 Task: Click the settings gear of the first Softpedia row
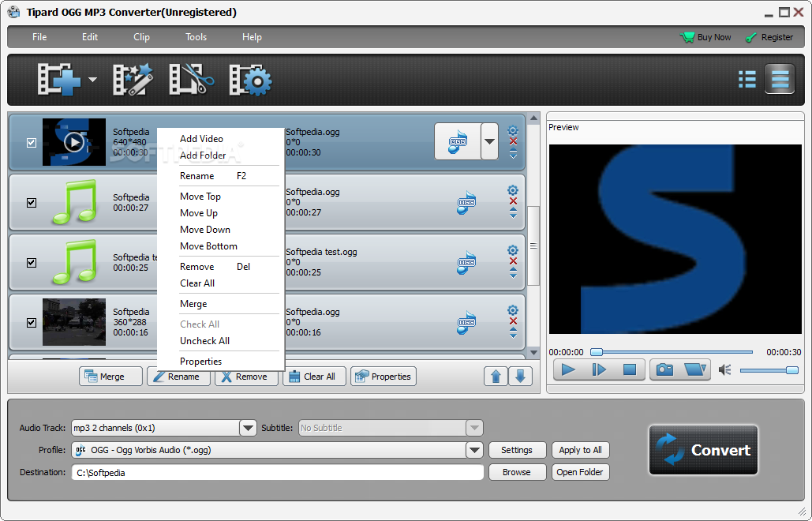513,130
